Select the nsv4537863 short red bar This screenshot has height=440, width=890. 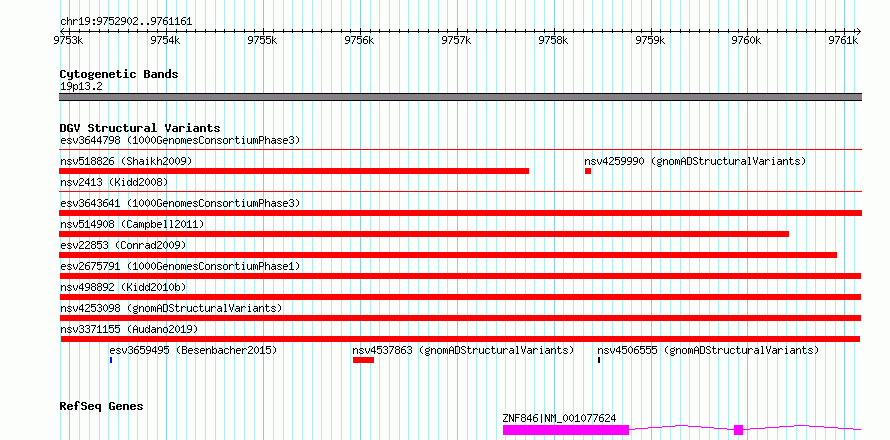coord(363,360)
